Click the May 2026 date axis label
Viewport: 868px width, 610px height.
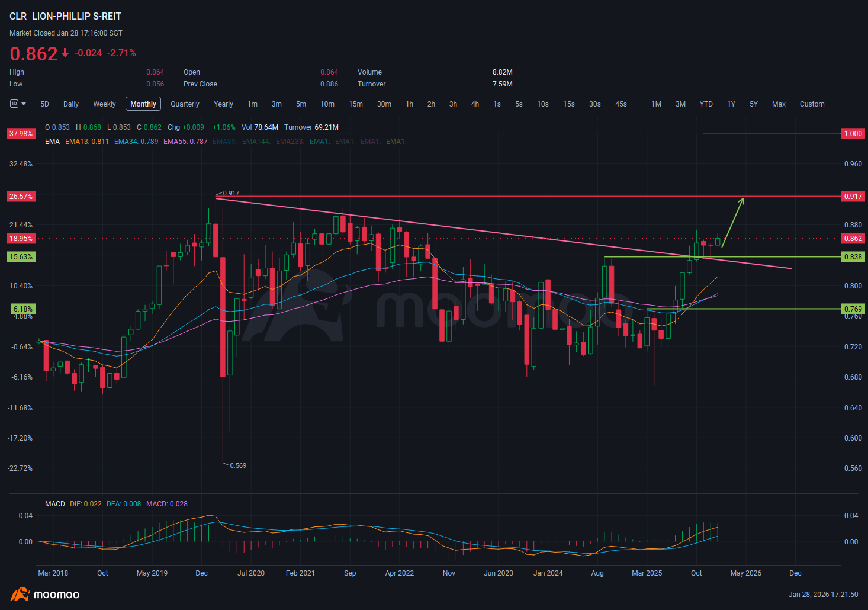tap(746, 573)
